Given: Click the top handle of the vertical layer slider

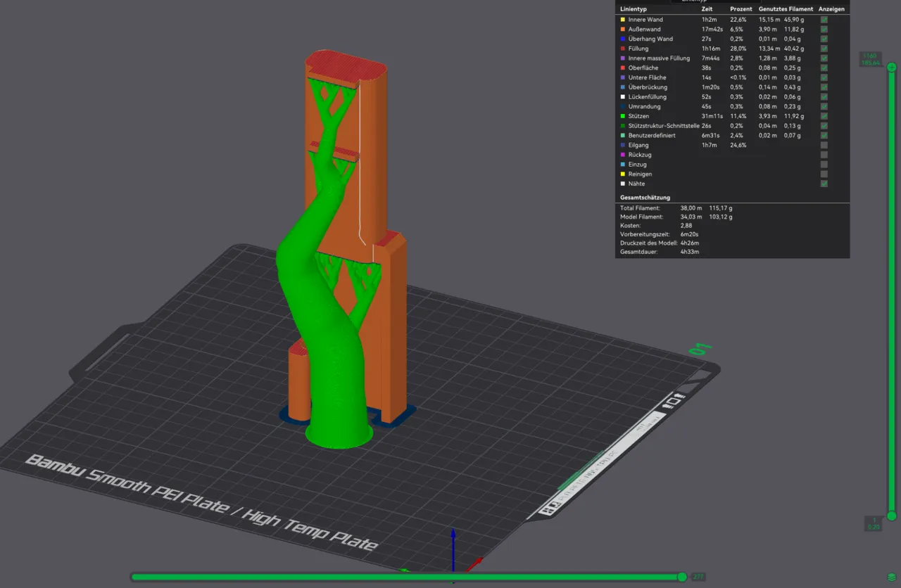Looking at the screenshot, I should coord(892,68).
